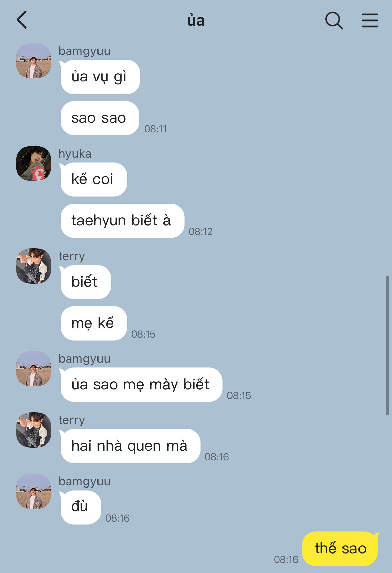Select the "mẹ kể" message bubble
Image resolution: width=392 pixels, height=573 pixels.
click(x=94, y=323)
